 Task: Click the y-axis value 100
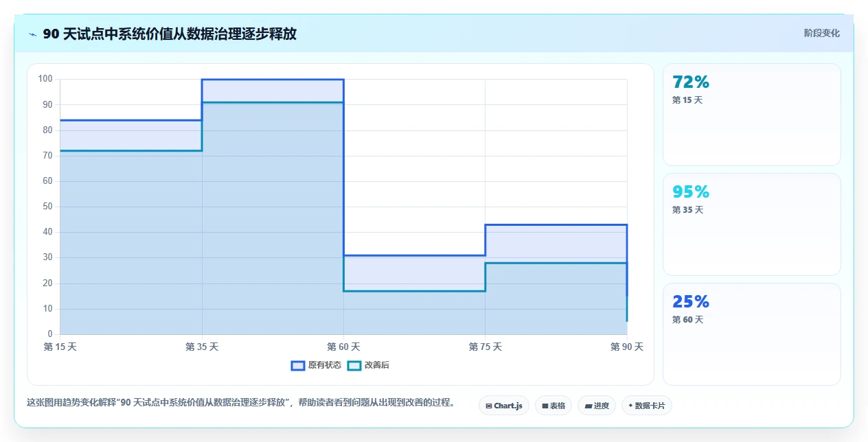(45, 79)
